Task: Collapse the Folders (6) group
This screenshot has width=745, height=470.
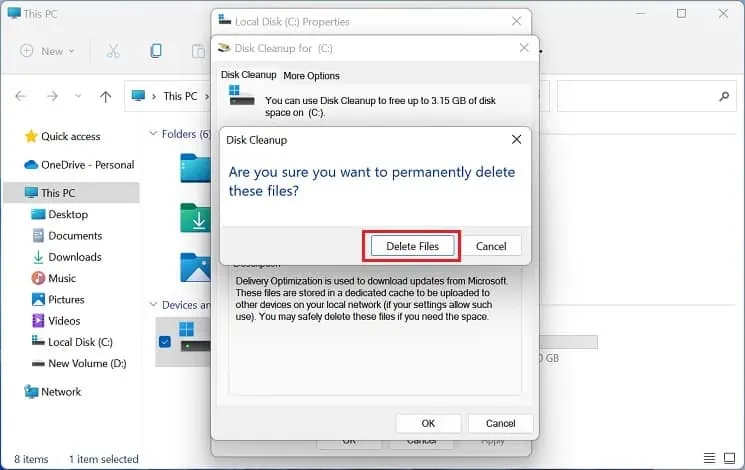Action: point(153,134)
